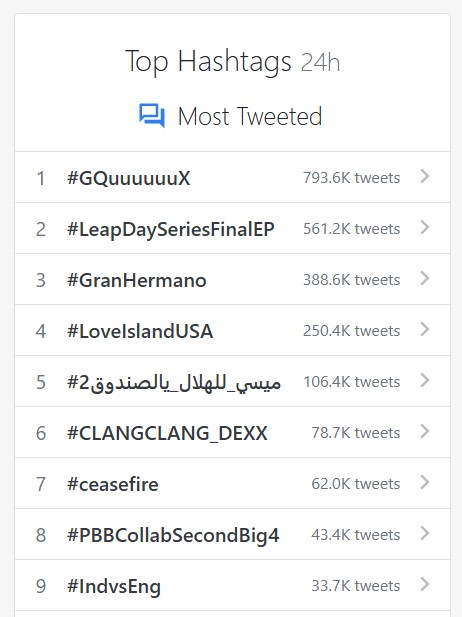Open the #GQuuuuuuX hashtag link
This screenshot has height=617, width=462.
coord(129,178)
